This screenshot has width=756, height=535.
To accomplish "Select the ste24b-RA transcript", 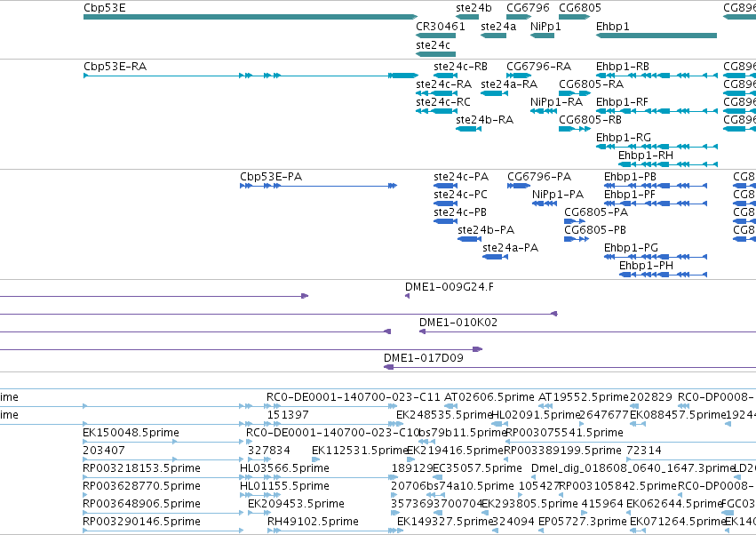I will (469, 129).
